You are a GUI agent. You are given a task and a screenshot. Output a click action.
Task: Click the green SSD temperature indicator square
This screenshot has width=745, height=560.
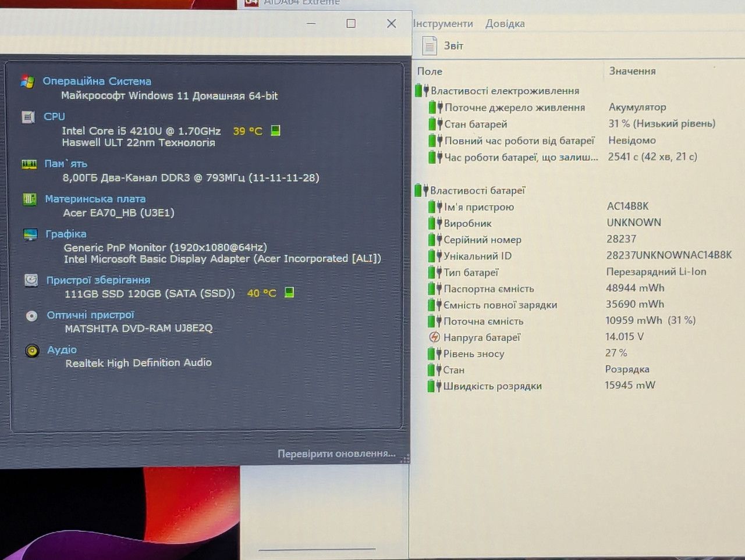coord(289,292)
